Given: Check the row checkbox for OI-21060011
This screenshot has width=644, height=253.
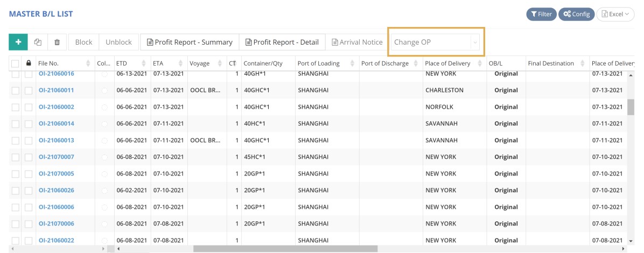Looking at the screenshot, I should (x=15, y=90).
